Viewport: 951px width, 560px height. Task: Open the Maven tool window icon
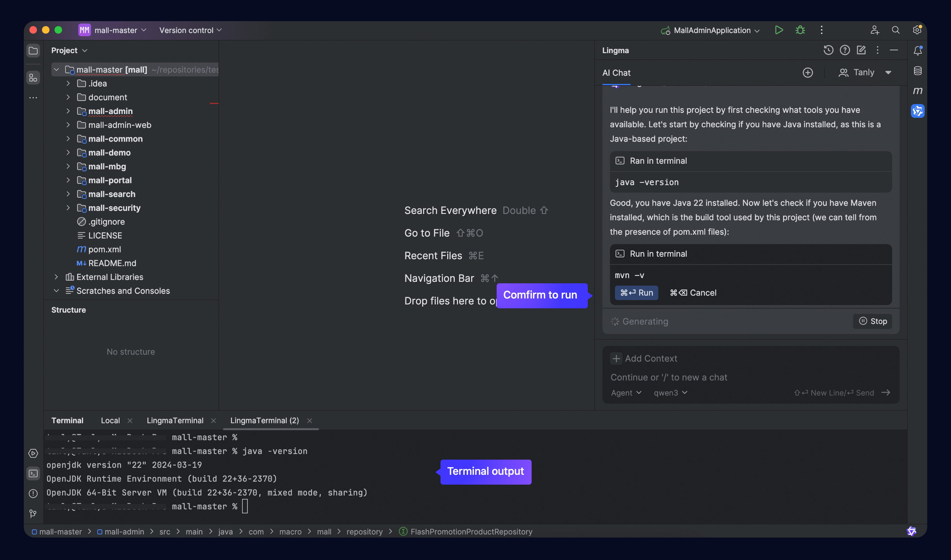point(917,90)
